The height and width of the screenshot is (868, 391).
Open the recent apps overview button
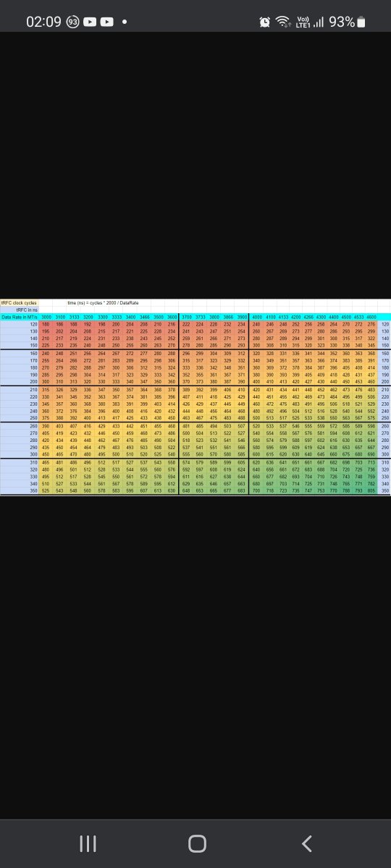click(87, 843)
